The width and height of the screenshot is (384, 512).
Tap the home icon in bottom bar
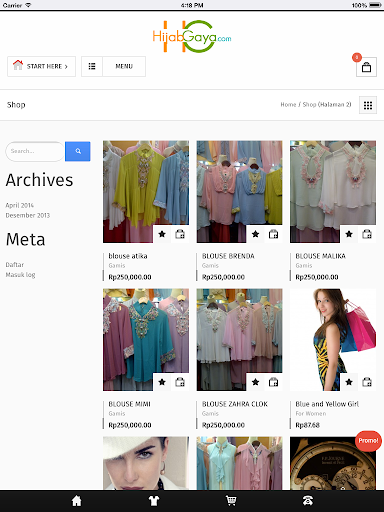coord(77,500)
